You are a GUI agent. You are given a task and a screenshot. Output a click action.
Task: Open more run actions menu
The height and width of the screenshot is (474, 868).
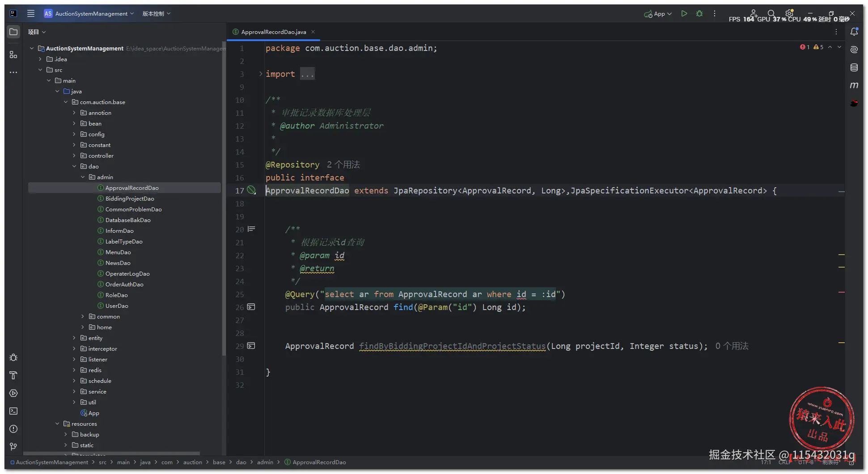coord(715,13)
